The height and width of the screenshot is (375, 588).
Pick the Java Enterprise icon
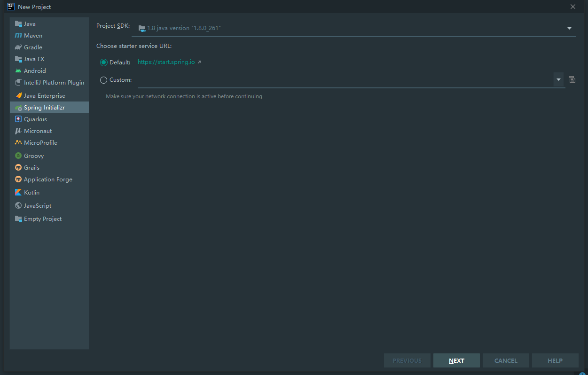pos(18,96)
